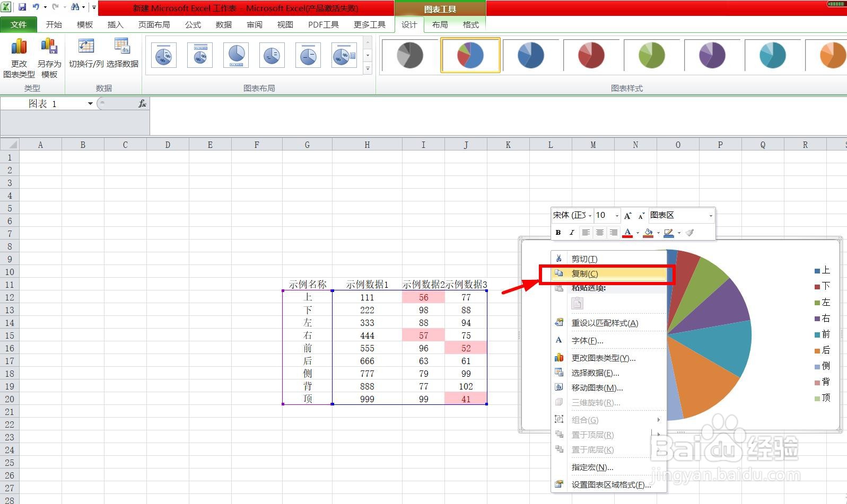Switch to the Insert (插入) tab
The height and width of the screenshot is (504, 847).
click(x=116, y=24)
